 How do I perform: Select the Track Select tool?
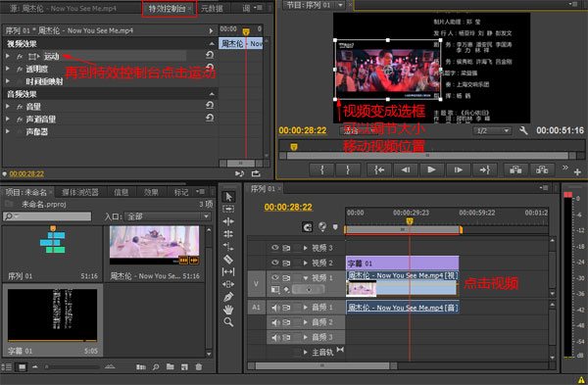[228, 209]
